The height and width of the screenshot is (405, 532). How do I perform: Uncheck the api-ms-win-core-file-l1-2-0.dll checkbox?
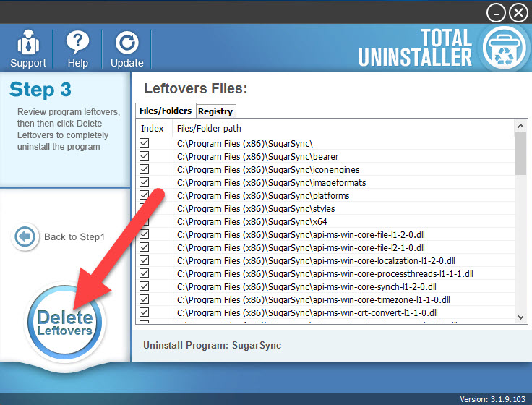tap(144, 234)
